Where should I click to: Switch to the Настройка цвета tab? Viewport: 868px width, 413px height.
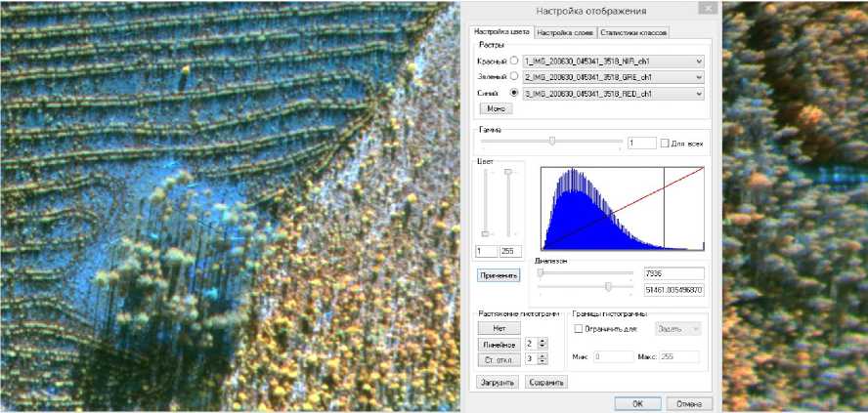tap(501, 32)
